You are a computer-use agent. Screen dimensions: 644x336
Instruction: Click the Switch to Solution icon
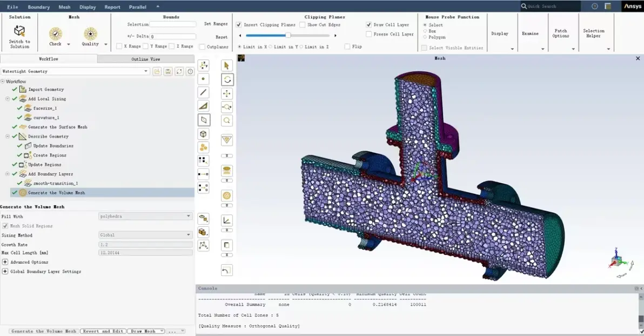19,31
